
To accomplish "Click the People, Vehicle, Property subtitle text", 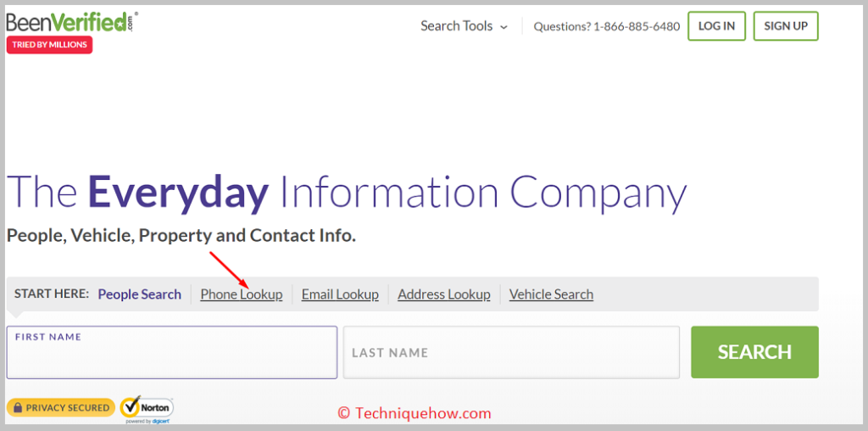I will pyautogui.click(x=181, y=236).
